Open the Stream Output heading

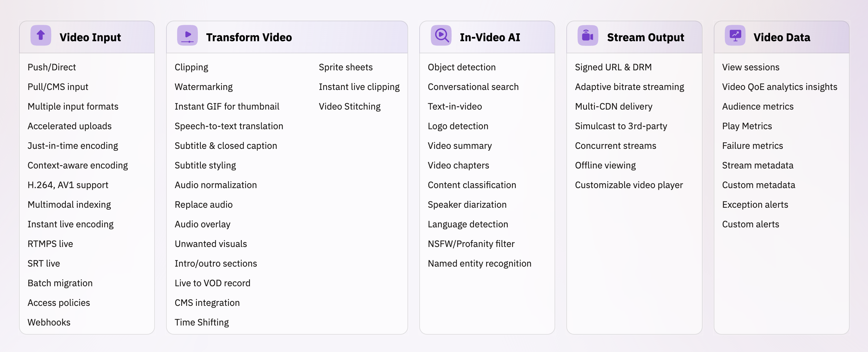[645, 37]
